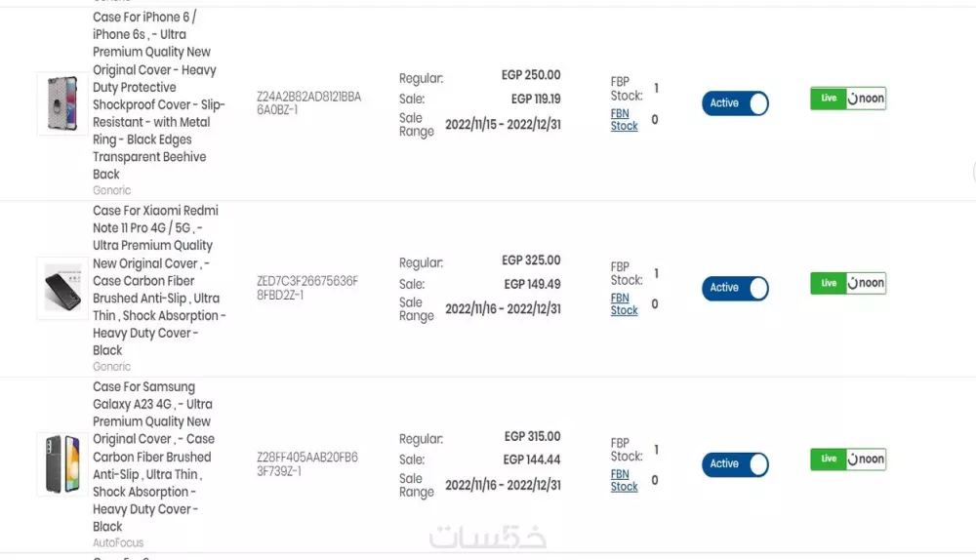Open FBN Stock link for iPhone 6 case
976x560 pixels.
[x=625, y=120]
